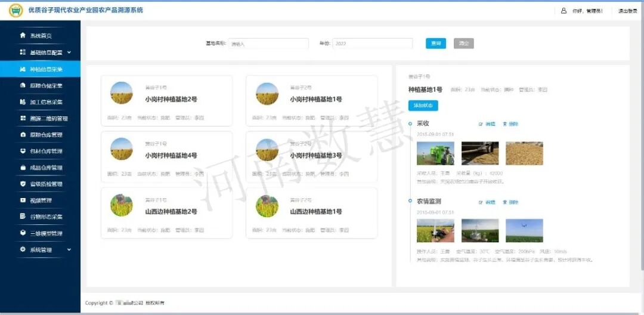Open the green harvester photo under 采收
This screenshot has width=644, height=315.
click(x=435, y=153)
